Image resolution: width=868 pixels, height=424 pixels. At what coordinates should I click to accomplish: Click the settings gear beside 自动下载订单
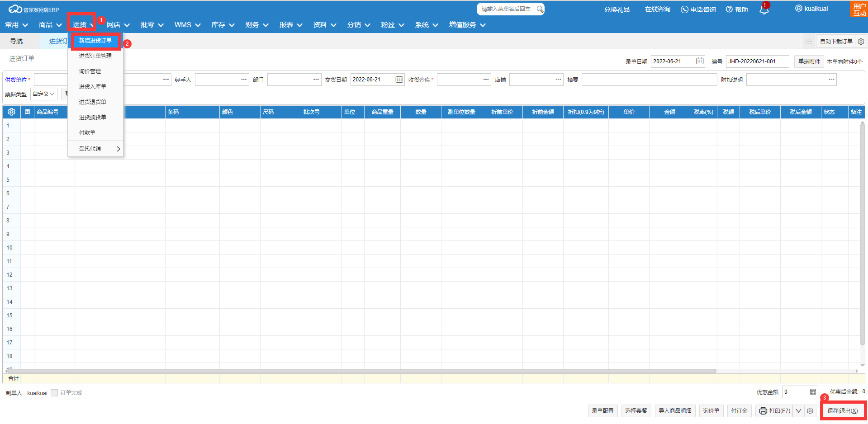[861, 41]
